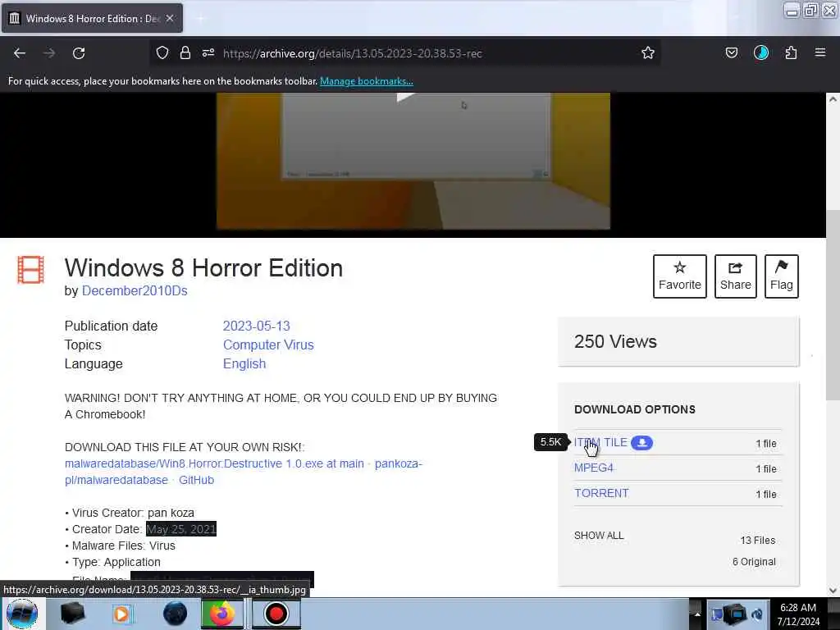Click the ITEM TILE download arrow icon
This screenshot has height=630, width=840.
pos(641,442)
